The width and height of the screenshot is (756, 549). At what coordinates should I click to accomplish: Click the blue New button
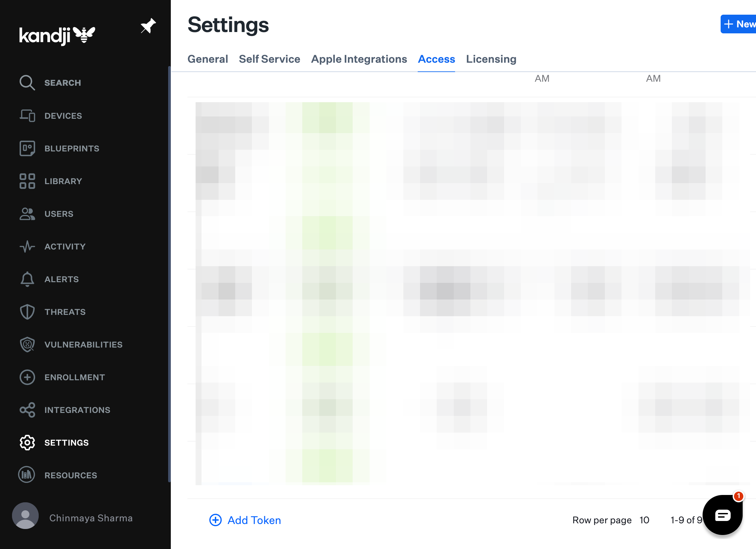[x=739, y=24]
